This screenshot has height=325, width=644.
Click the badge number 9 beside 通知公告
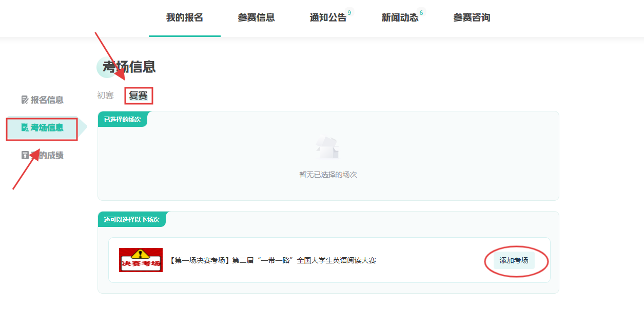tap(349, 12)
